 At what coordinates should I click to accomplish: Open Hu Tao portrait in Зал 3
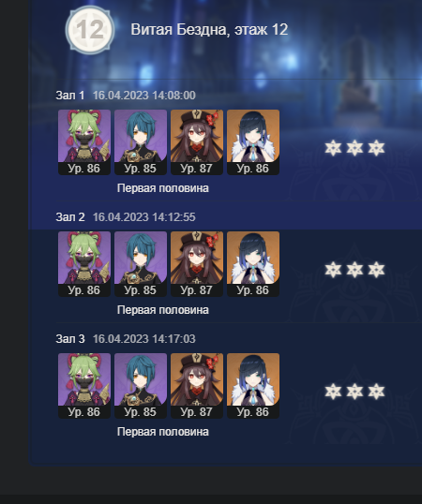[x=197, y=386]
